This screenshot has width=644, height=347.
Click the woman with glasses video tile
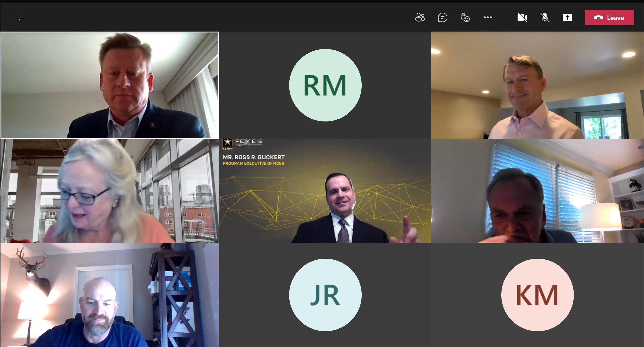[110, 191]
